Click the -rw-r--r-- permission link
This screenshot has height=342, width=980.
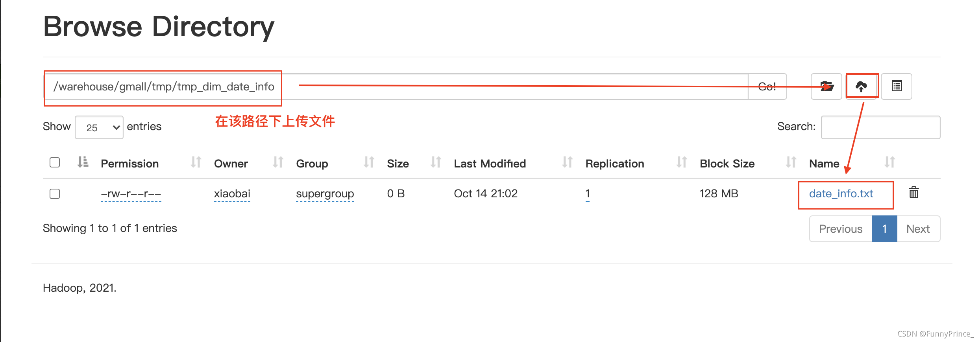coord(131,194)
